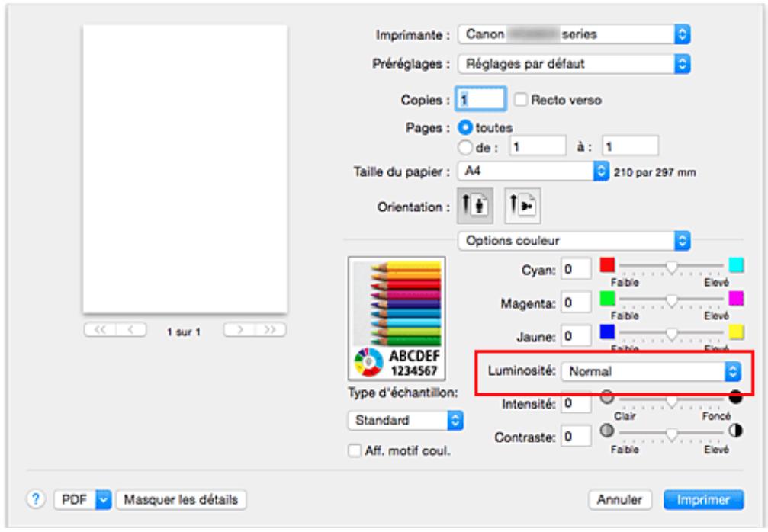Click Masquer les détails button

tap(181, 500)
